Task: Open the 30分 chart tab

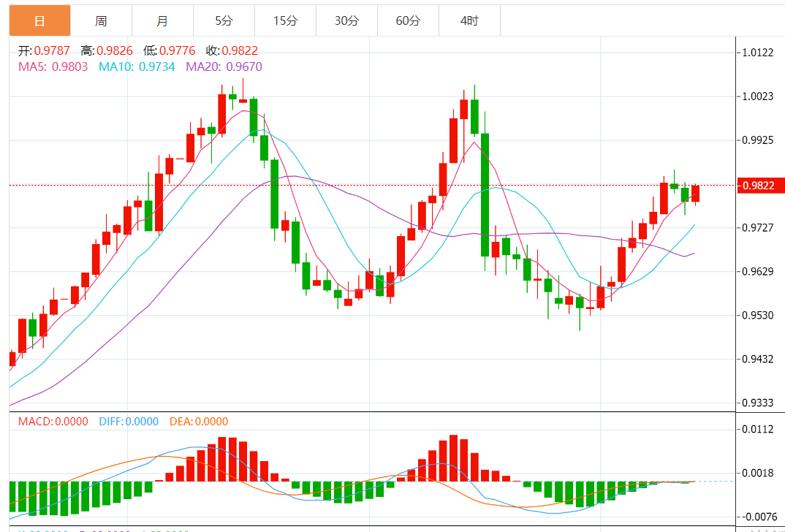Action: tap(346, 21)
